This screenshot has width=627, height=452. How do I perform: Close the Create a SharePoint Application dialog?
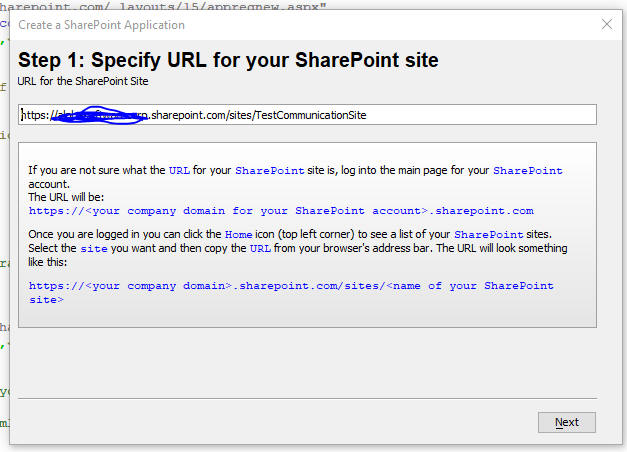607,24
